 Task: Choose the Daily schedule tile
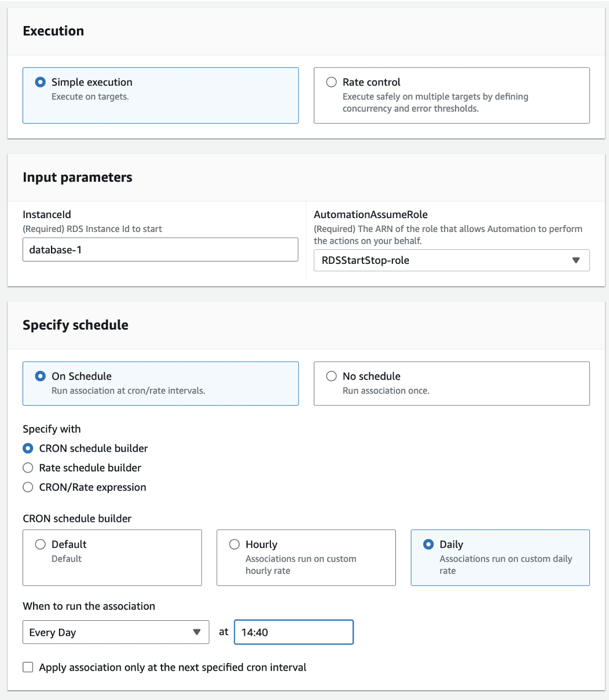tap(500, 558)
